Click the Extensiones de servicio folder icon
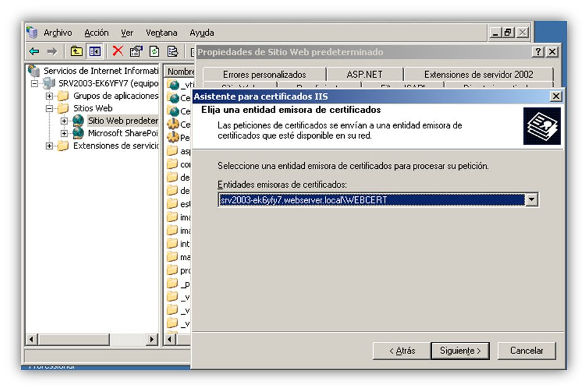 63,145
